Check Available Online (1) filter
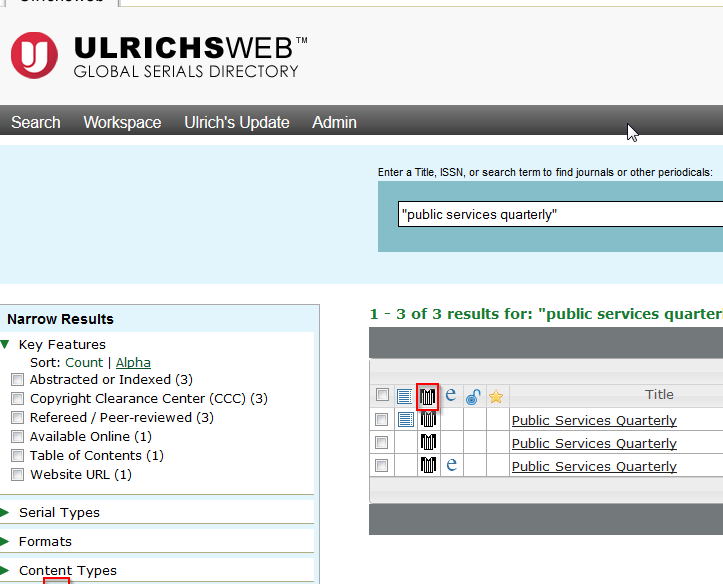This screenshot has width=723, height=584. point(18,437)
